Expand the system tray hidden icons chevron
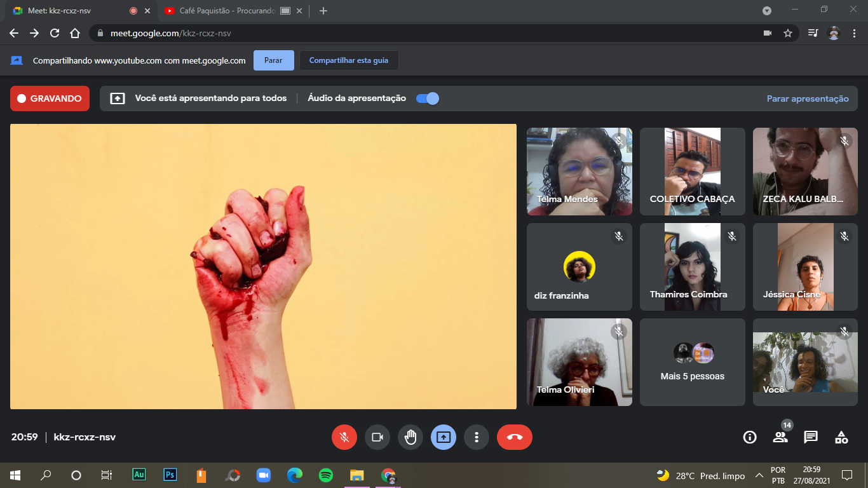The width and height of the screenshot is (868, 488). tap(759, 475)
